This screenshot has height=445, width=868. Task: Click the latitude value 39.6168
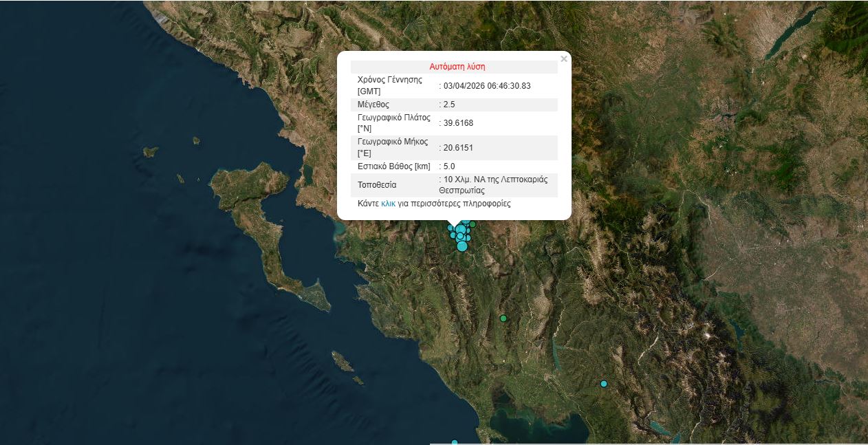pos(458,123)
